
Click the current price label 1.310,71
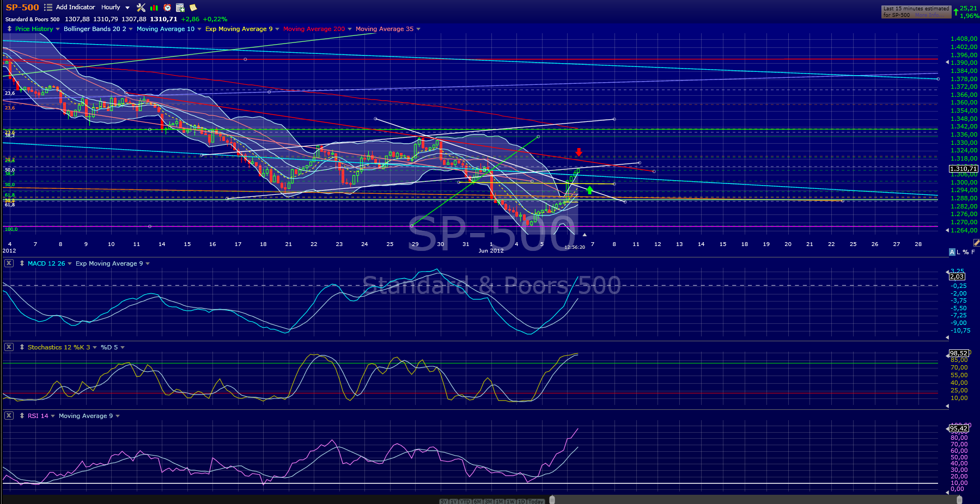[964, 169]
